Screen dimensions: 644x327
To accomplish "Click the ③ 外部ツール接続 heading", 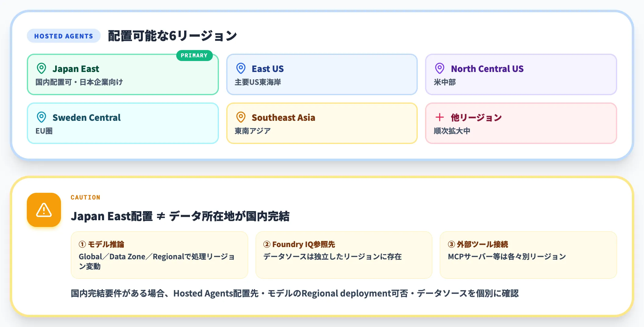I will pos(478,244).
